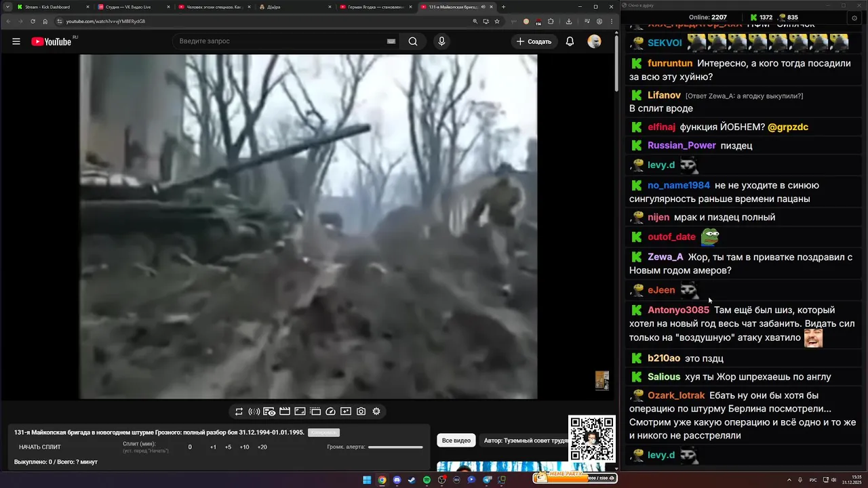Open Telegram from the taskbar

[x=486, y=480]
